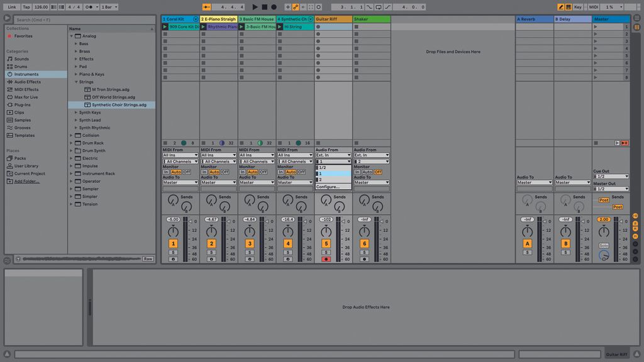Start playback with the Play button
The height and width of the screenshot is (362, 644).
click(x=255, y=6)
